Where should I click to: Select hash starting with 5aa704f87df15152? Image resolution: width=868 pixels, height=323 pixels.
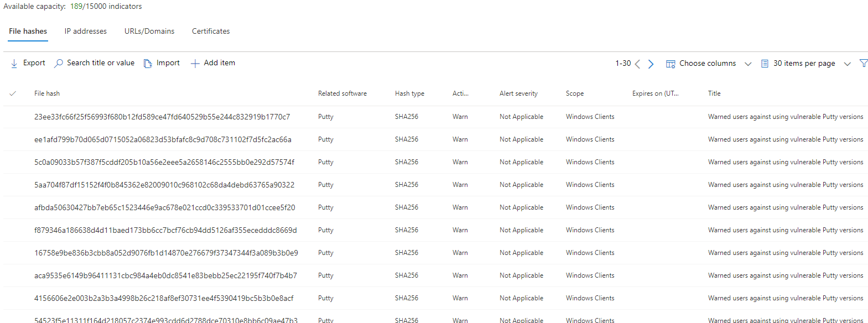point(164,185)
